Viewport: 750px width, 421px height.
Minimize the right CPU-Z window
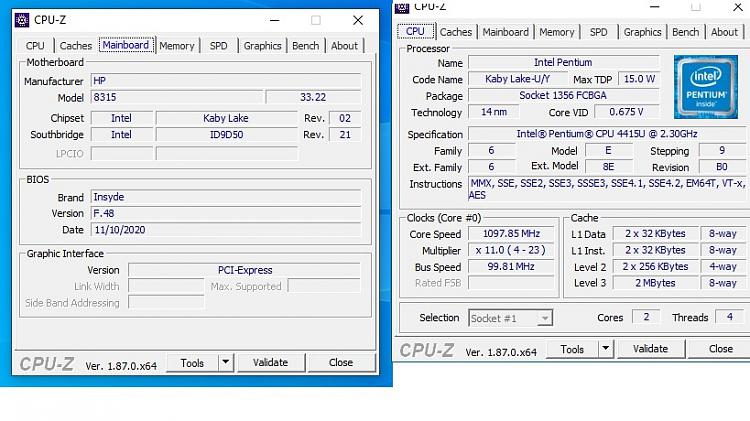click(x=655, y=7)
